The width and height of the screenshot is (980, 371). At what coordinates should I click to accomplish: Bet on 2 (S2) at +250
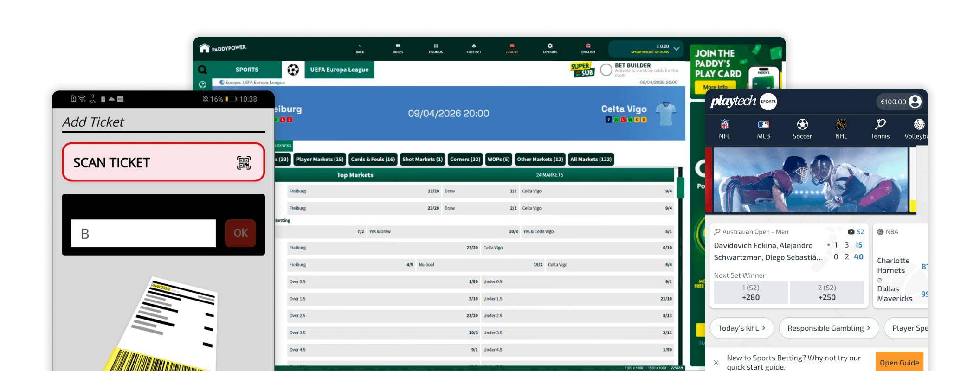coord(826,293)
